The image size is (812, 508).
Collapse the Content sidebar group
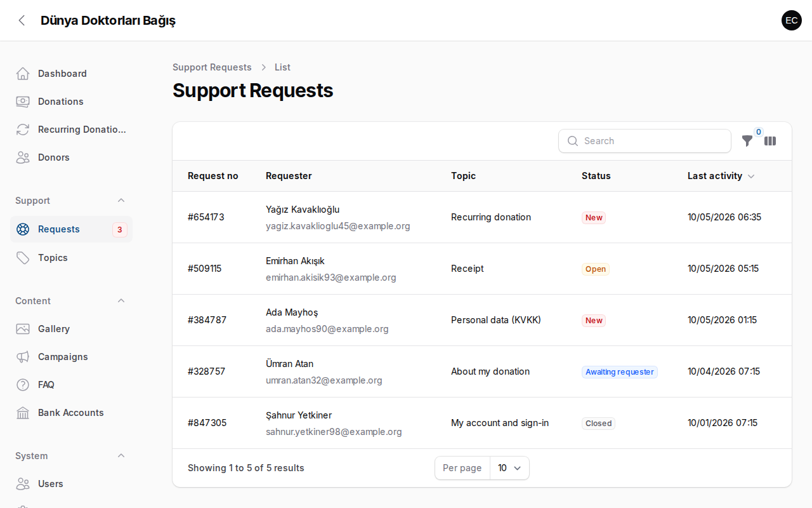click(x=121, y=301)
